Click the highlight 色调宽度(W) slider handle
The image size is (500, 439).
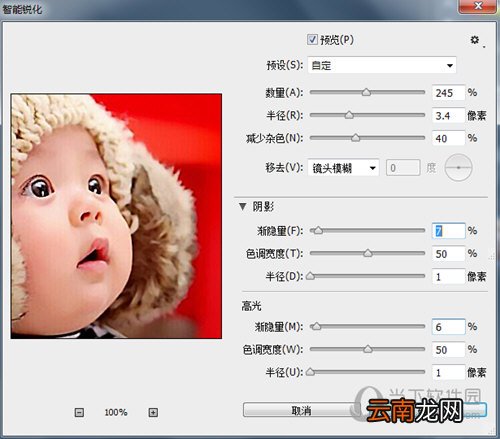click(x=368, y=349)
